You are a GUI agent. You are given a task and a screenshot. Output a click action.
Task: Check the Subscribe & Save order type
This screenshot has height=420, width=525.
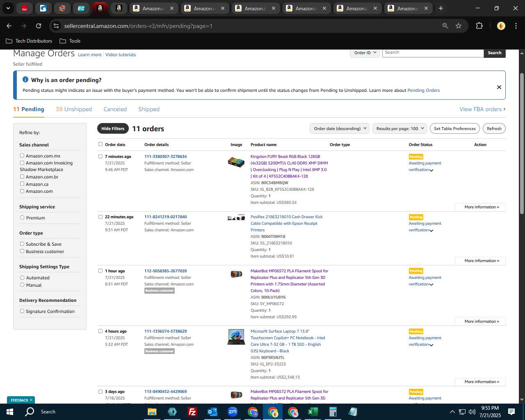point(22,244)
